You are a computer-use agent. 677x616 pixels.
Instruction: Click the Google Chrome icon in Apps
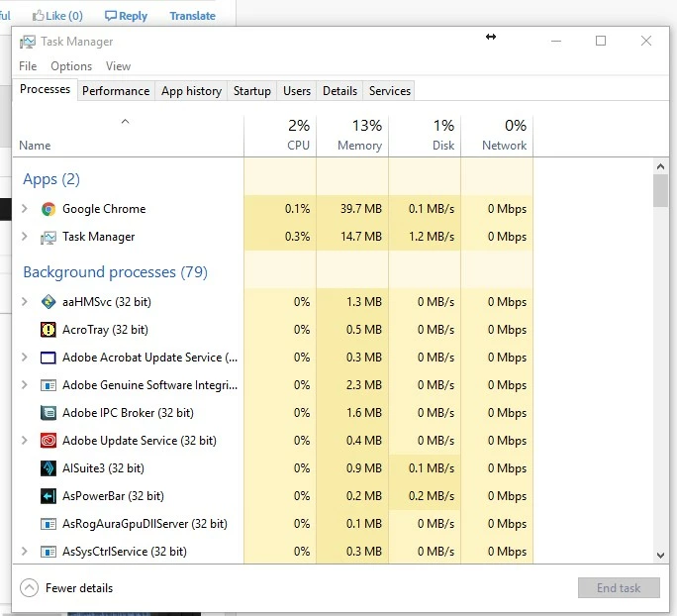click(48, 209)
